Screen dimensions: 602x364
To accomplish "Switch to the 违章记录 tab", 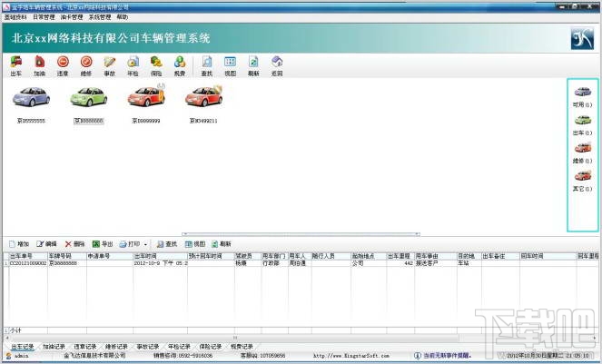I will [x=85, y=347].
